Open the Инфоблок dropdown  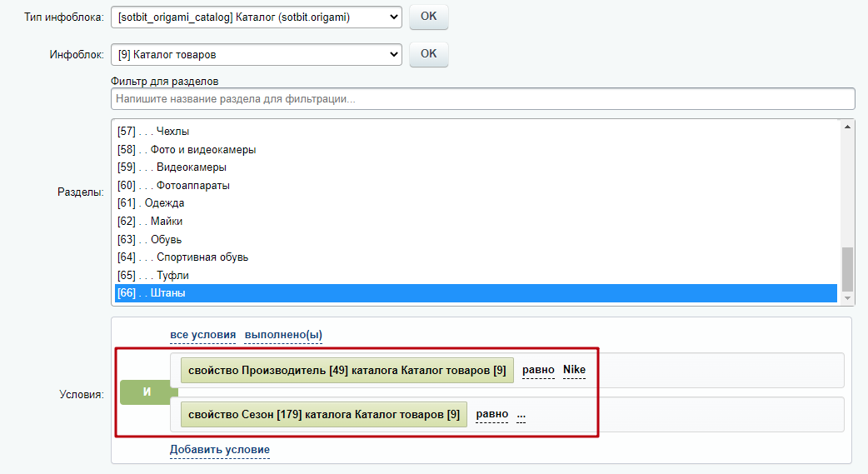[257, 55]
